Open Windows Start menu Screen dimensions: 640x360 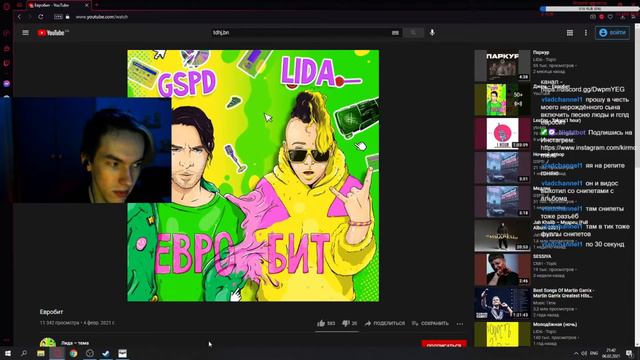(7, 353)
